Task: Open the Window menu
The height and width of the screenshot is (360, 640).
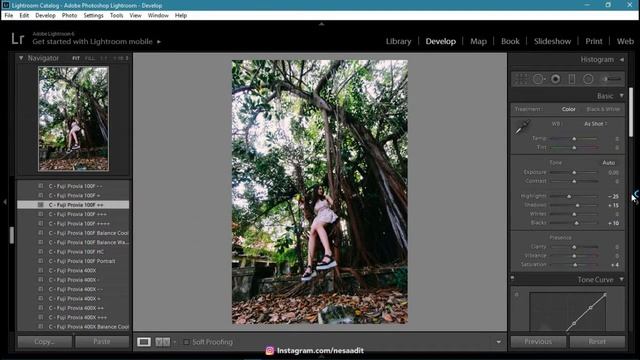Action: point(158,15)
